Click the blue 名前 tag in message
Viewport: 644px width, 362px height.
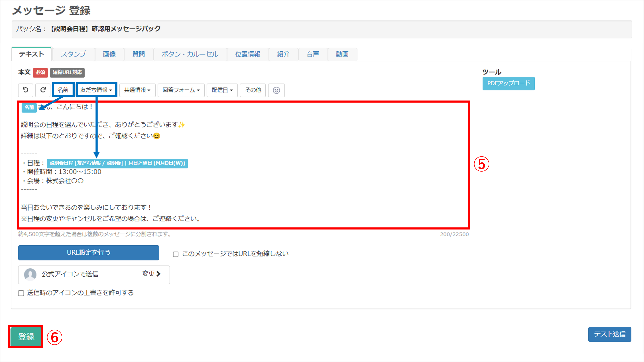click(29, 107)
